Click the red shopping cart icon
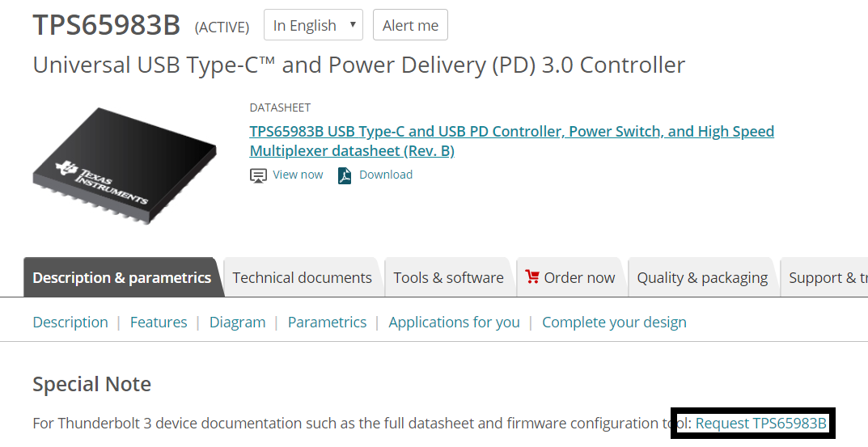This screenshot has width=868, height=447. (532, 276)
